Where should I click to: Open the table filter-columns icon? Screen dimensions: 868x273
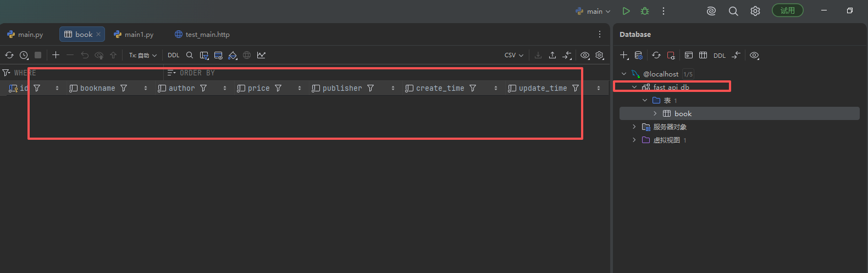(204, 55)
